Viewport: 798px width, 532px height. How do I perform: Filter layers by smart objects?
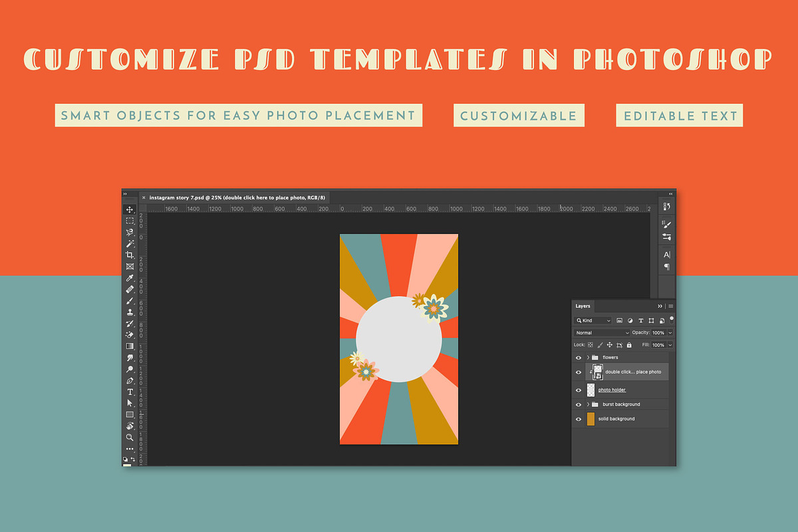[661, 321]
